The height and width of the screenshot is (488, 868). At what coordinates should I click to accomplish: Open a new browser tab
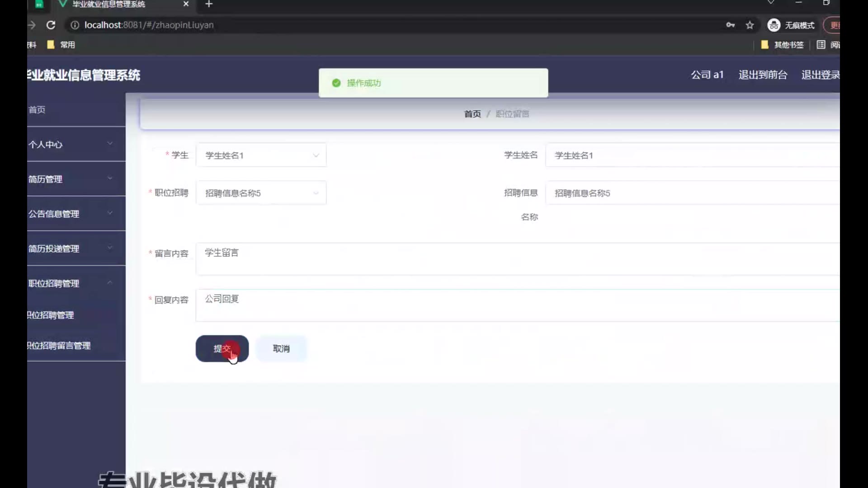(x=209, y=4)
